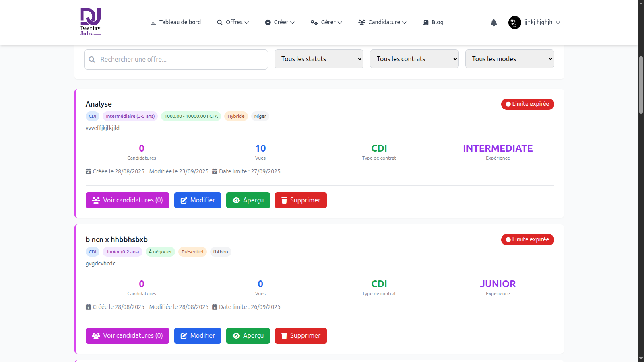
Task: Type in the Rechercher une offre field
Action: pos(181,60)
